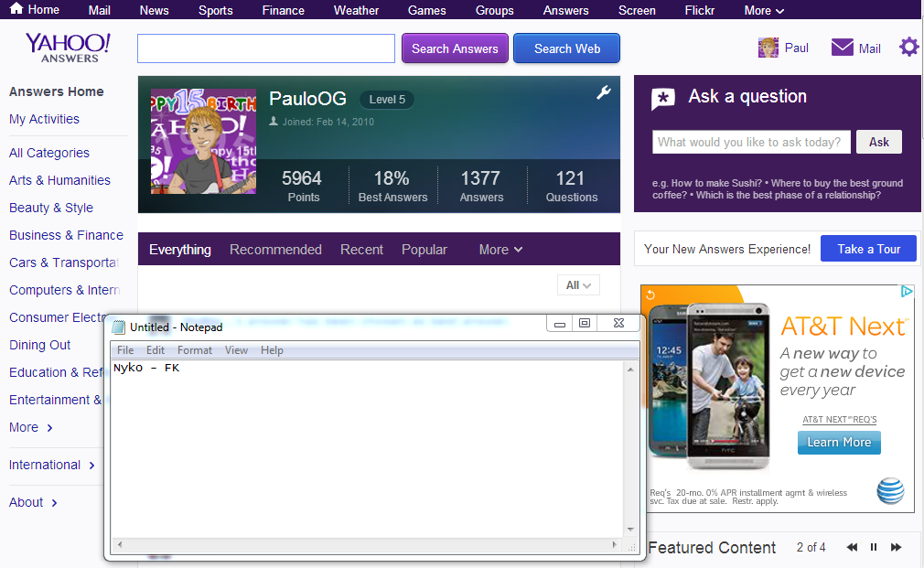Open News in the top navigation bar

coord(154,11)
